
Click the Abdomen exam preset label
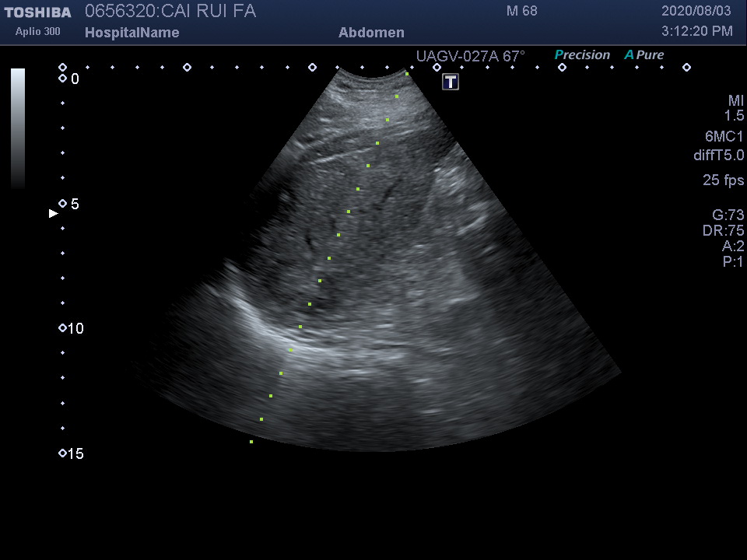371,33
